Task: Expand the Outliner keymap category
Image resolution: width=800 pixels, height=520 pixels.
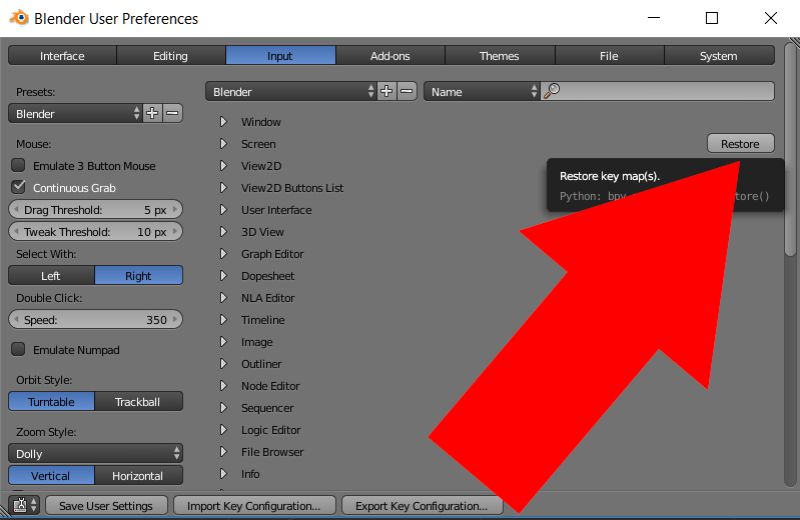Action: click(x=223, y=363)
